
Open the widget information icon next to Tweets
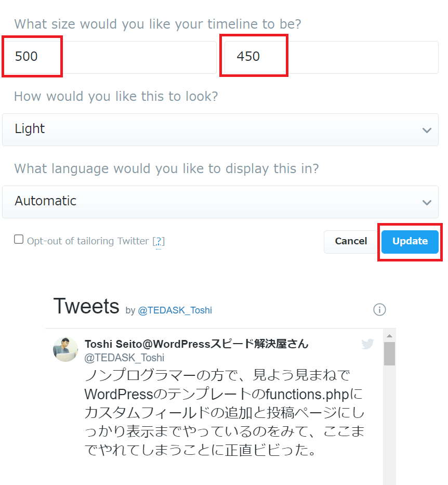[x=379, y=309]
